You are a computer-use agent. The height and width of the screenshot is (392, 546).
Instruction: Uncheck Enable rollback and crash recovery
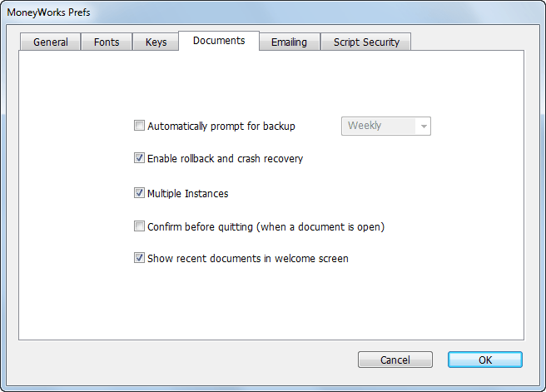(139, 158)
